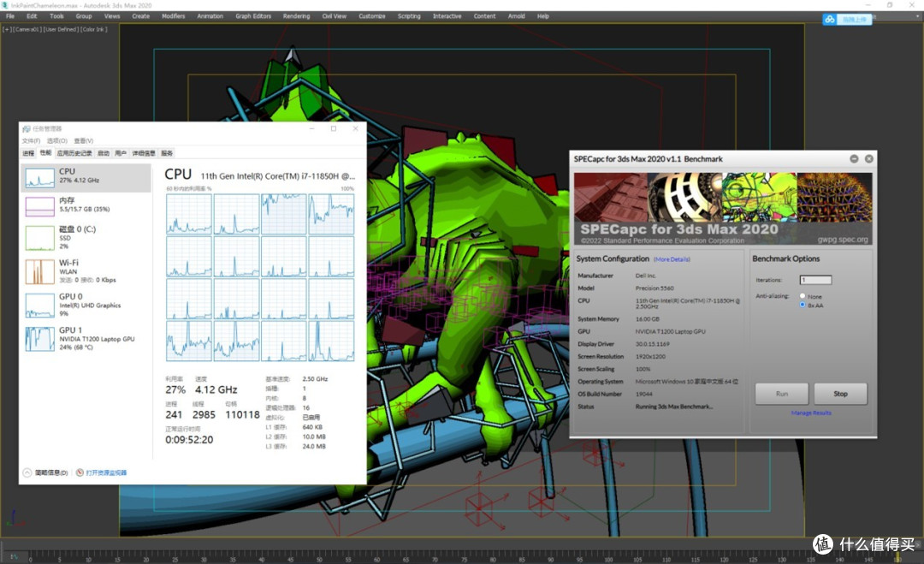Open the Edit menu

32,16
